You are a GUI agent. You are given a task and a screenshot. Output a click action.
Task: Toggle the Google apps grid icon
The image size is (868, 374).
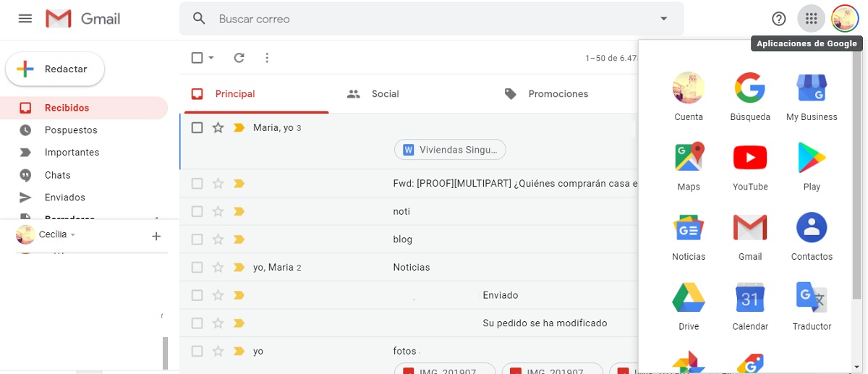811,19
